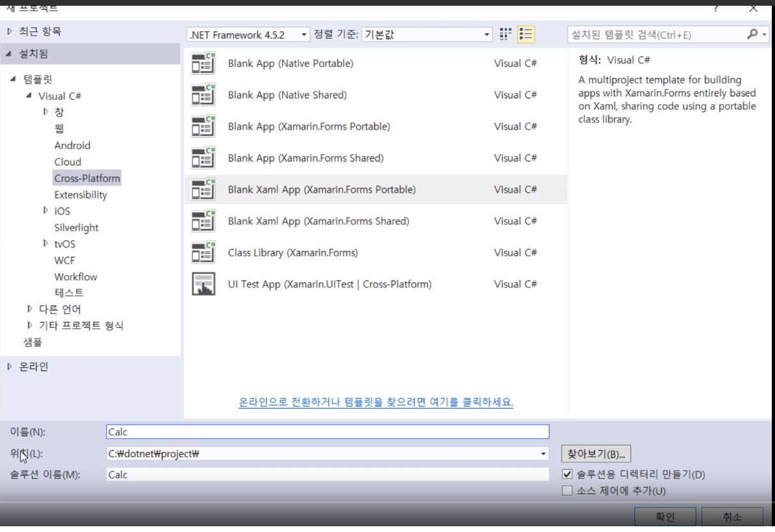The image size is (775, 532).
Task: Select Class Library (Xamarin.Forms) template name
Action: coord(293,252)
